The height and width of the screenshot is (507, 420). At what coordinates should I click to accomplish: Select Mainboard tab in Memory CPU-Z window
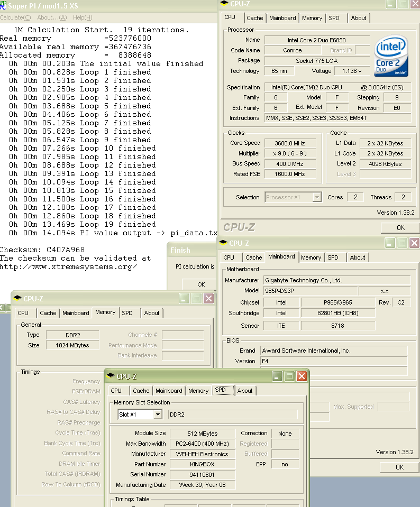(x=76, y=313)
